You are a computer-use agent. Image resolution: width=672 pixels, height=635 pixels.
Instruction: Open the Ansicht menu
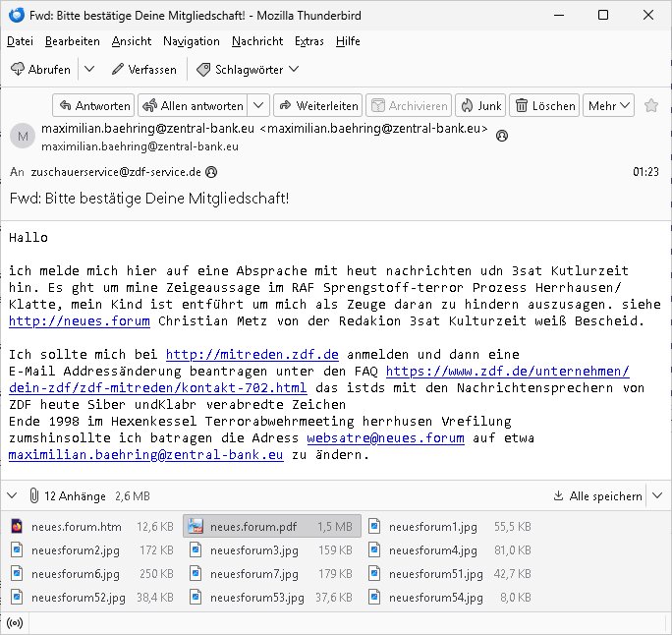click(131, 41)
